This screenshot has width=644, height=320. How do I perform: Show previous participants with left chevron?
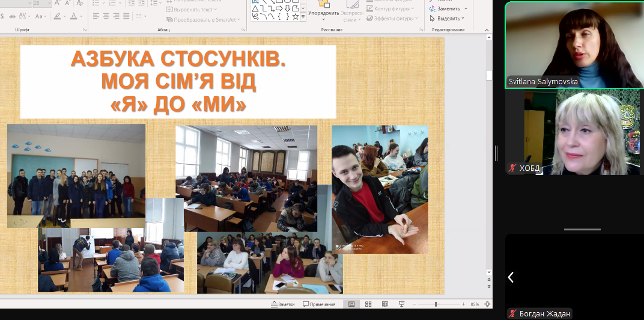[x=511, y=278]
